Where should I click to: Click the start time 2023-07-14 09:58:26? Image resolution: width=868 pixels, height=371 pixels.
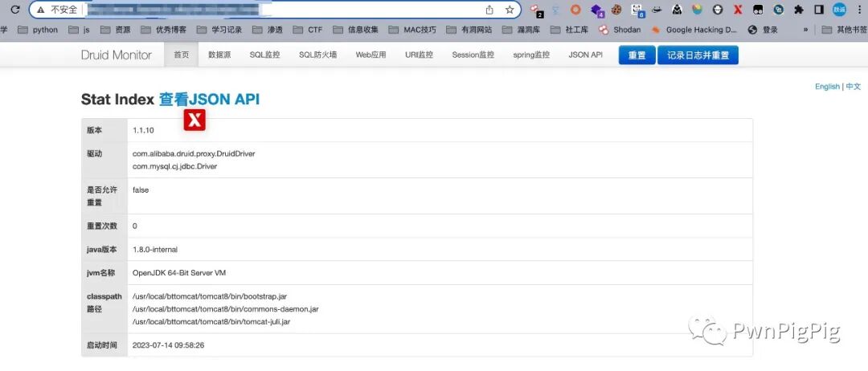pyautogui.click(x=168, y=345)
